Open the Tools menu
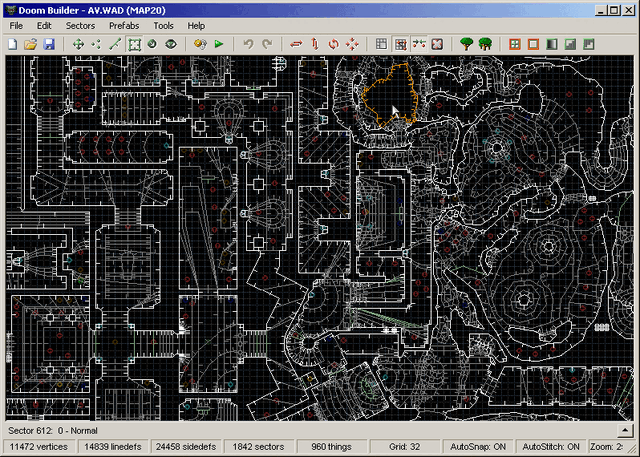 pos(164,26)
